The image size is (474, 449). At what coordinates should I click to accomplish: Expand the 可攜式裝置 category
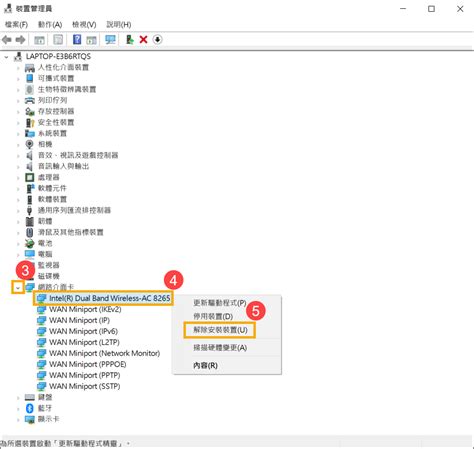point(18,79)
